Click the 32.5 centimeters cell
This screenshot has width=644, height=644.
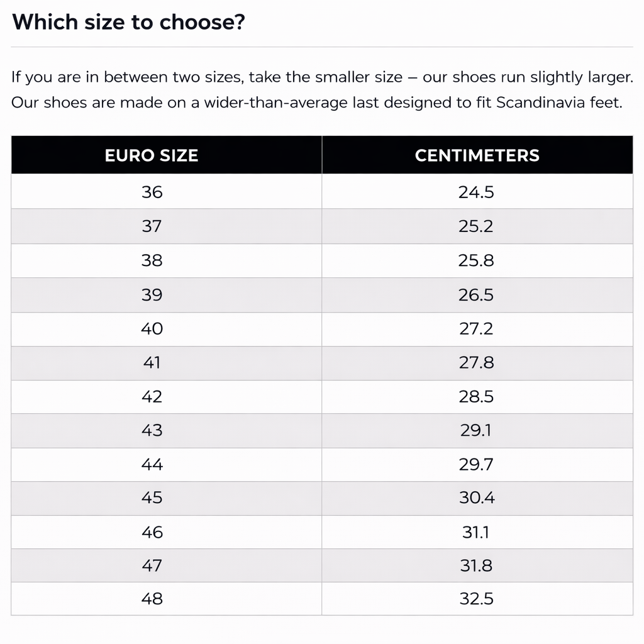(476, 599)
